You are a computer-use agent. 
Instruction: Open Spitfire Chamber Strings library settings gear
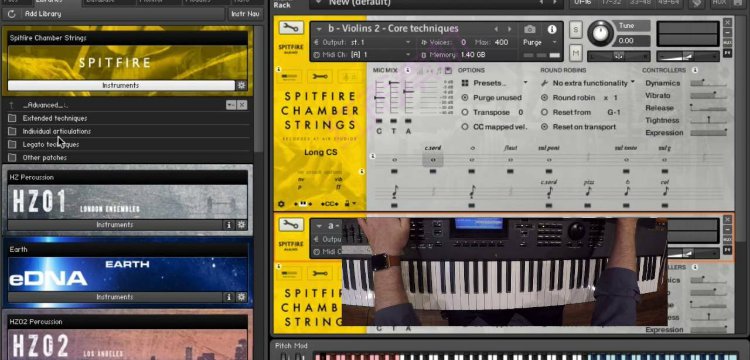pos(242,86)
